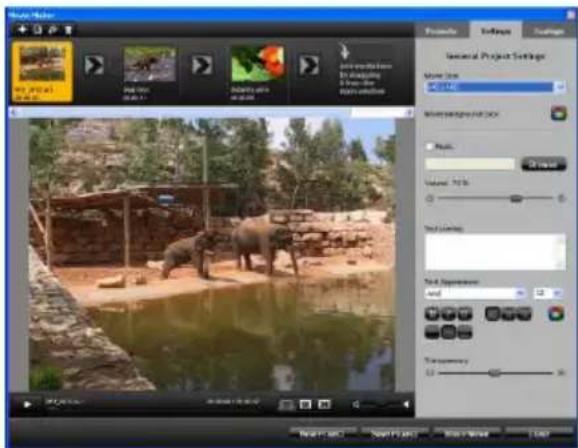The width and height of the screenshot is (578, 448).
Task: Select the dark animal clip thumbnail
Action: coord(149,64)
